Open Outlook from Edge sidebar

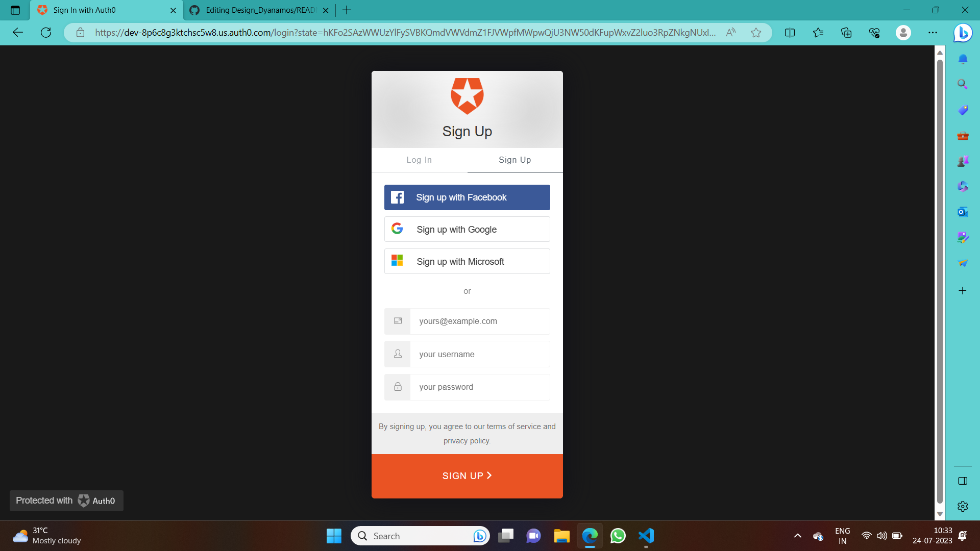pyautogui.click(x=963, y=212)
